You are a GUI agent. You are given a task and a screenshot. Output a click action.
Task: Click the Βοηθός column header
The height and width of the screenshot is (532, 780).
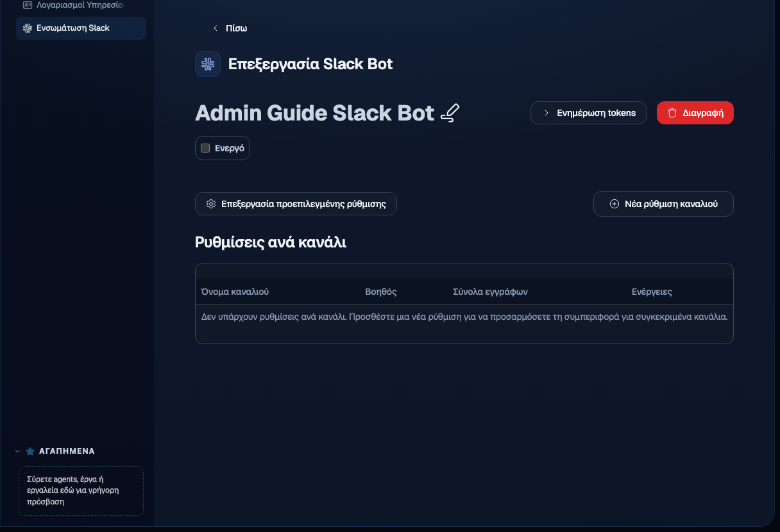381,292
